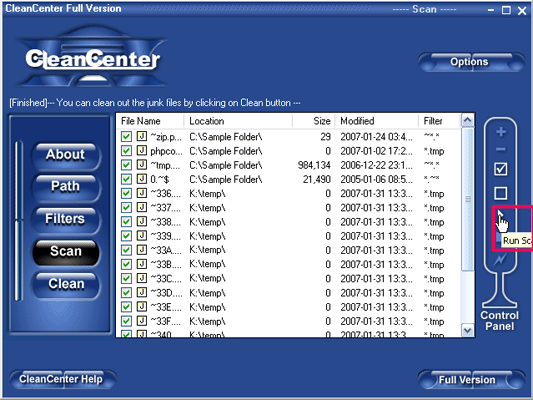The height and width of the screenshot is (400, 533).
Task: Click the modified date 2006-12-22 23:1...
Action: pyautogui.click(x=376, y=165)
